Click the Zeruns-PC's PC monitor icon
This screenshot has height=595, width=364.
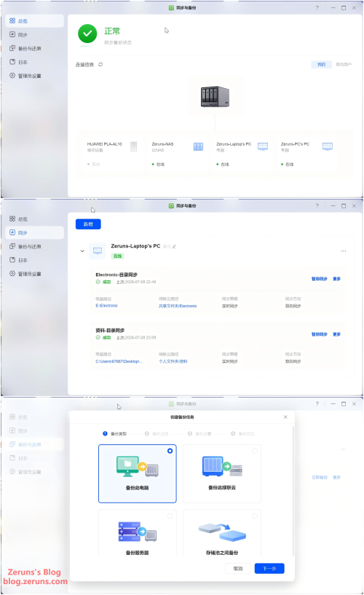tap(328, 146)
